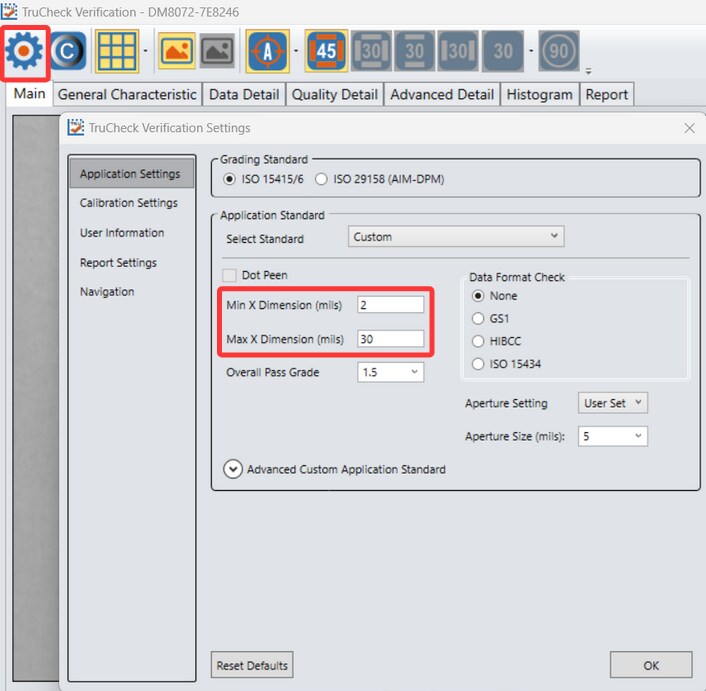Click the blue C calibration icon

click(x=68, y=51)
